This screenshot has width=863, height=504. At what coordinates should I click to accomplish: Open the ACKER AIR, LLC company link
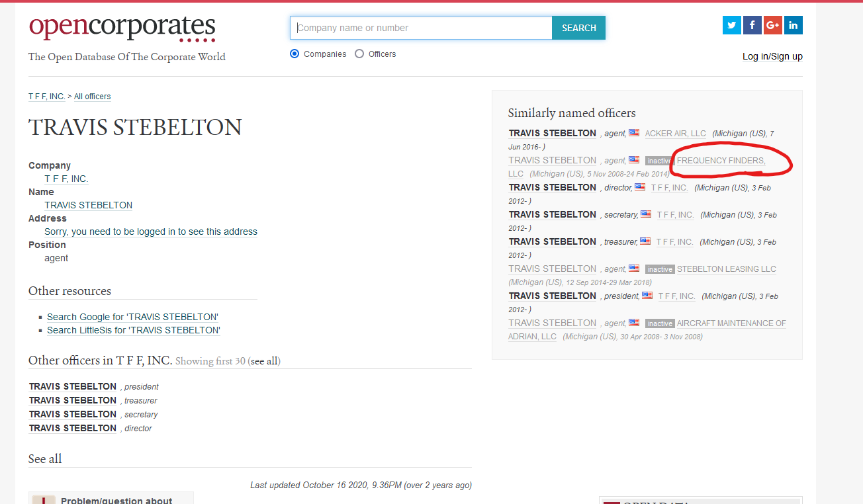point(676,134)
